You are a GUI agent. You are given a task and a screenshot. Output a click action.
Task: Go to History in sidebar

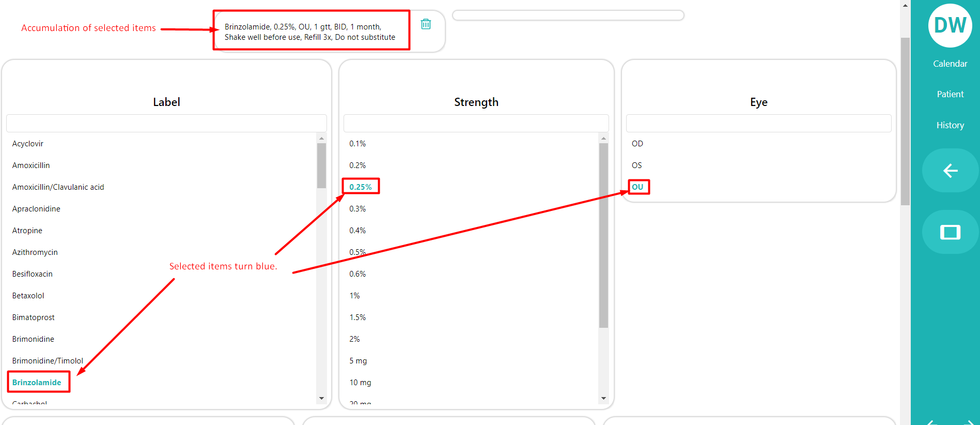(x=950, y=125)
